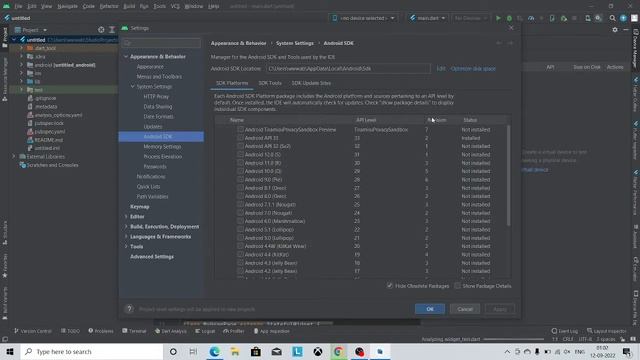Image resolution: width=640 pixels, height=360 pixels.
Task: Open Logcat tool window
Action: click(x=205, y=331)
